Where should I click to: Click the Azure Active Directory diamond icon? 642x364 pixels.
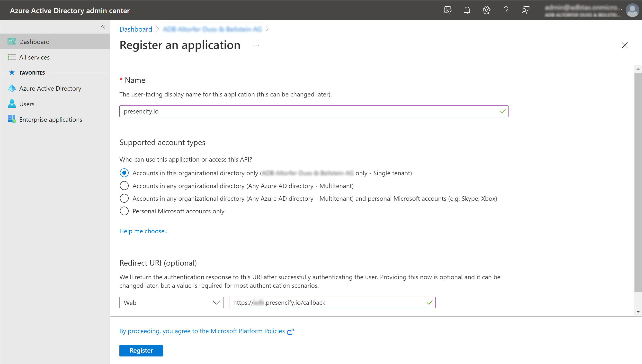(x=12, y=88)
